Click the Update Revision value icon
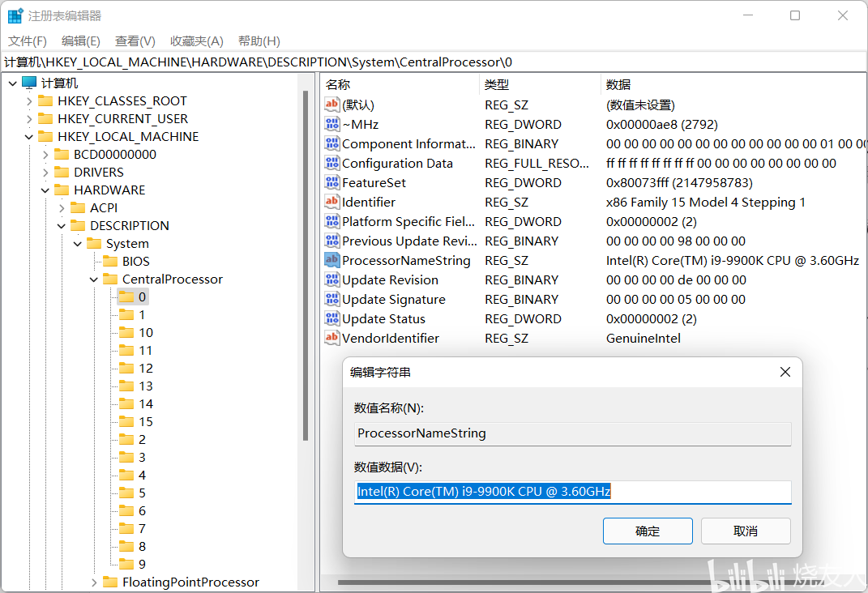Viewport: 868px width, 593px height. pos(331,280)
